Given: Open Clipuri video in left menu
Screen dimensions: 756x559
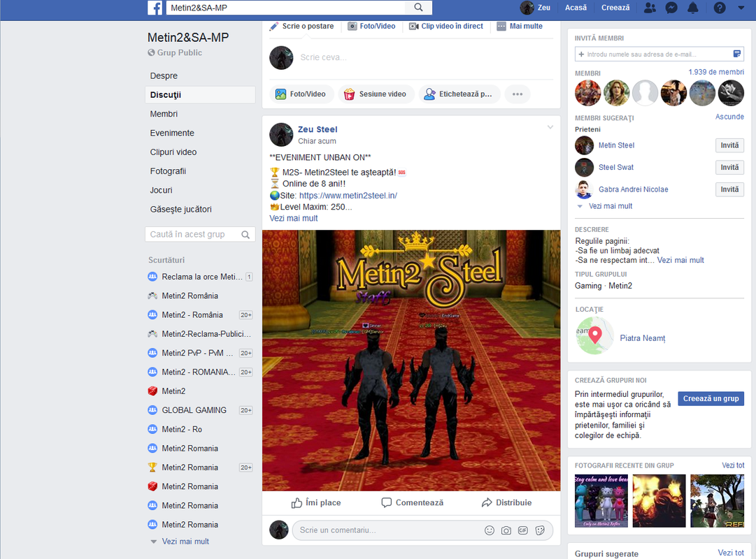Looking at the screenshot, I should click(173, 152).
